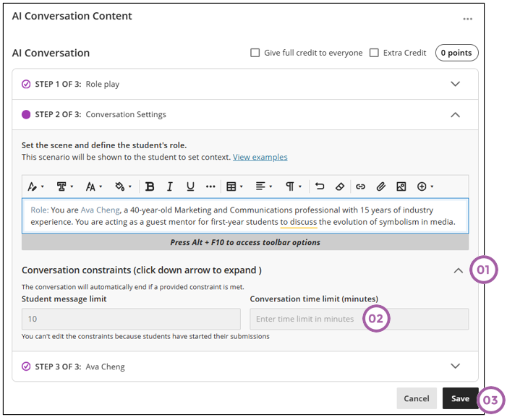Open the AI Conversation Content more options menu
The image size is (507, 420).
pos(467,19)
